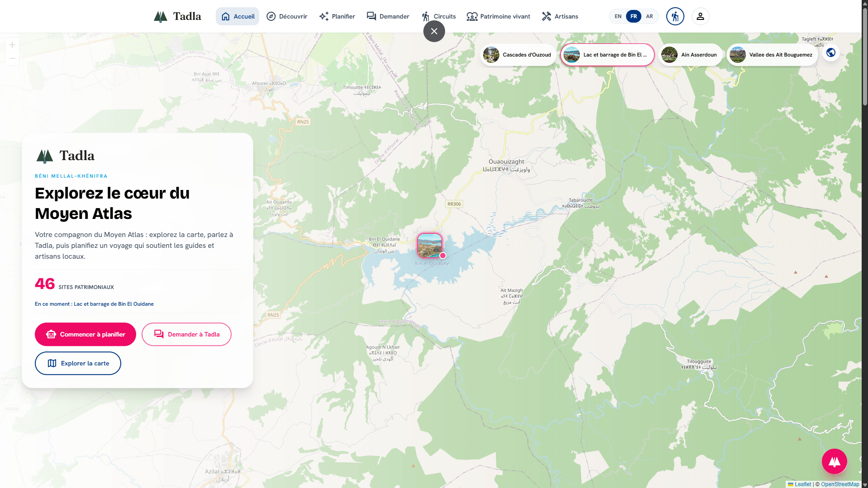
Task: Click the Tadla logo in the info card
Action: click(x=65, y=156)
